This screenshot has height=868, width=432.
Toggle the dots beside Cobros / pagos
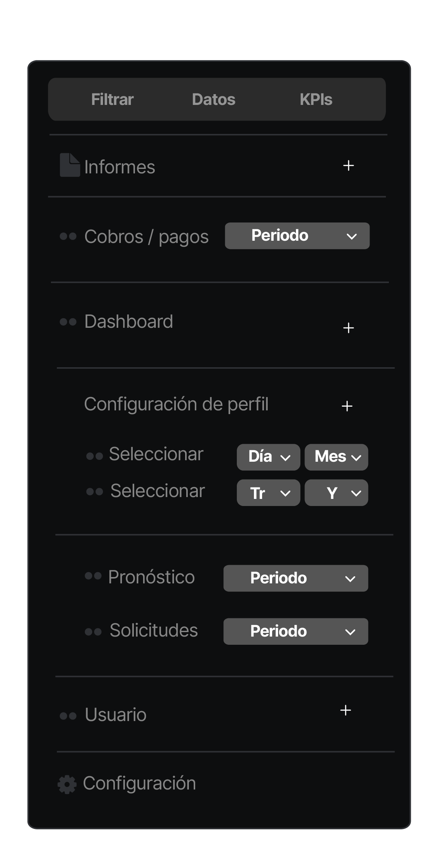68,236
